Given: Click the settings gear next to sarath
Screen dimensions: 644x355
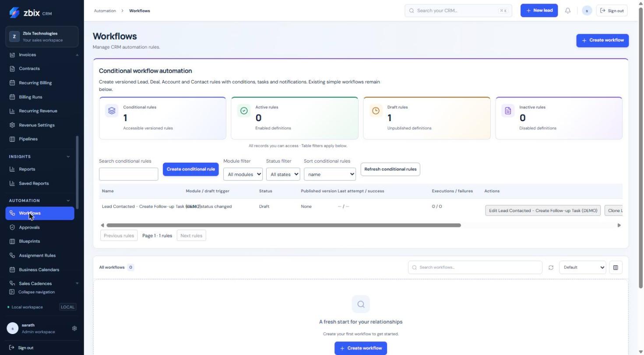Looking at the screenshot, I should point(74,328).
